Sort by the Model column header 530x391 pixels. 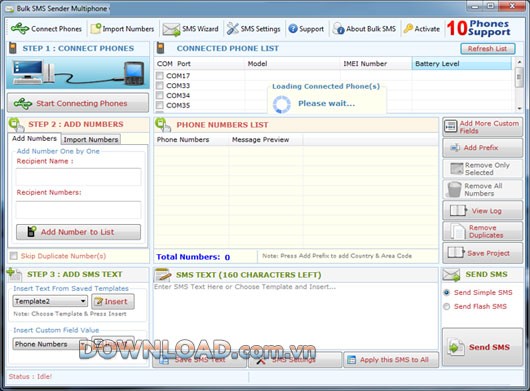[292, 64]
